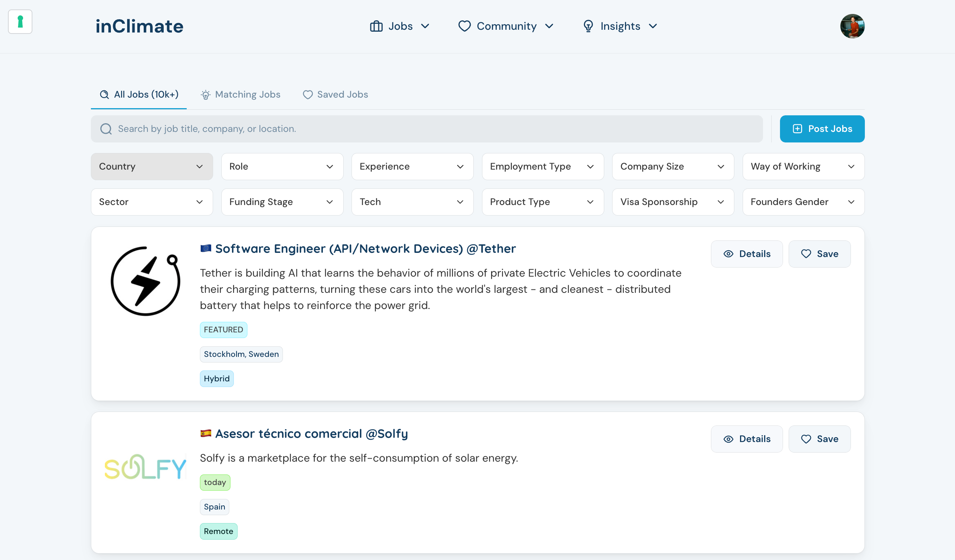Click the magnifier icon in search bar
This screenshot has width=955, height=560.
(106, 129)
